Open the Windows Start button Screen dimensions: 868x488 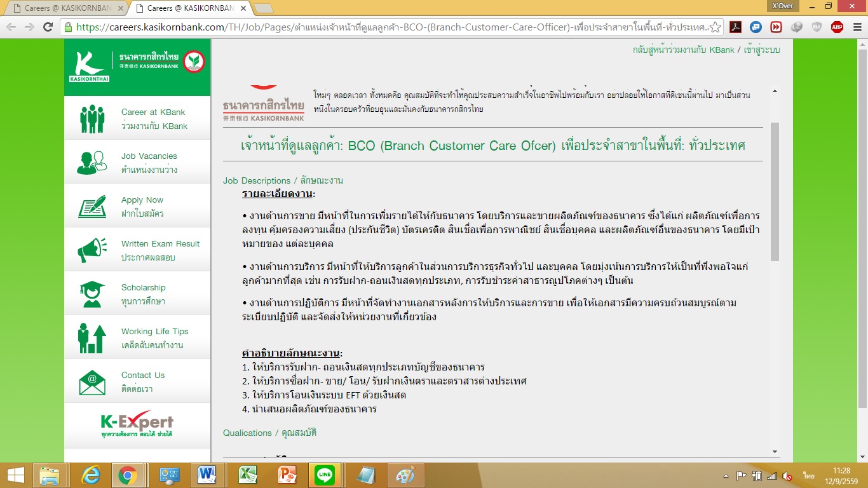coord(16,475)
